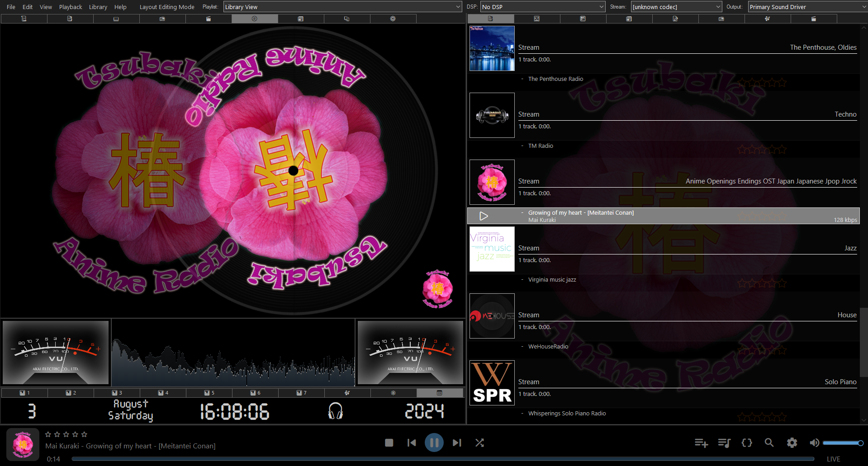Screen dimensions: 868x466
Task: Open search with the magnifier icon
Action: (x=769, y=443)
